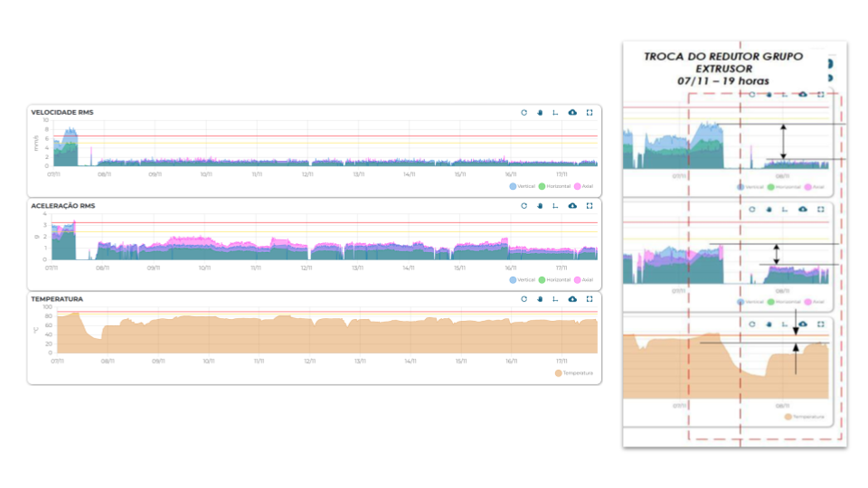
Task: Click the ACELERAÇÃO RMS chart title
Action: (x=63, y=206)
